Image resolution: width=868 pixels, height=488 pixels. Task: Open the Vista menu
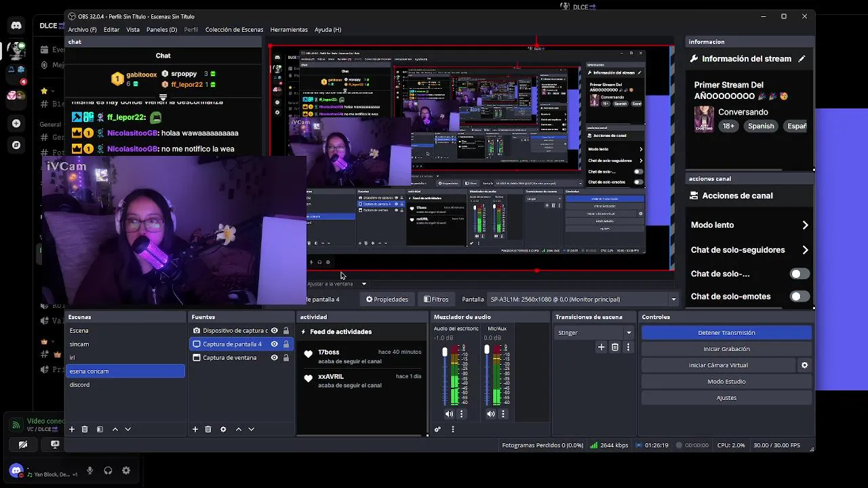(133, 30)
